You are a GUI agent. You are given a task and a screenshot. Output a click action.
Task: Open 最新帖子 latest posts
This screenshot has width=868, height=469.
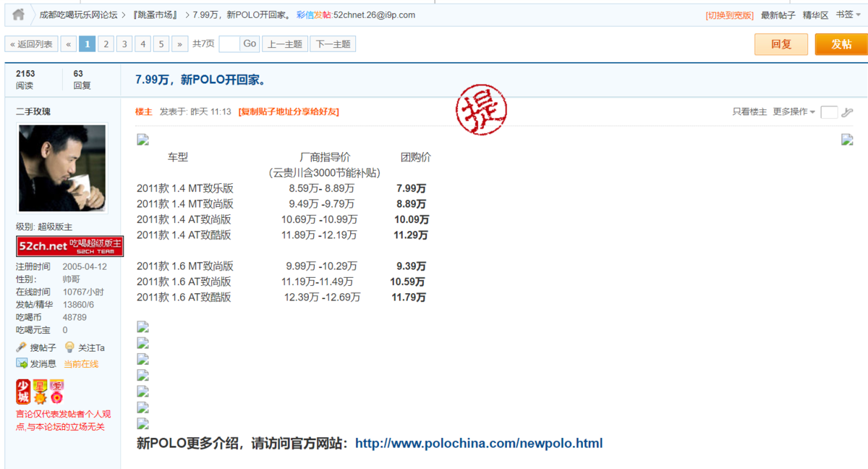click(778, 14)
